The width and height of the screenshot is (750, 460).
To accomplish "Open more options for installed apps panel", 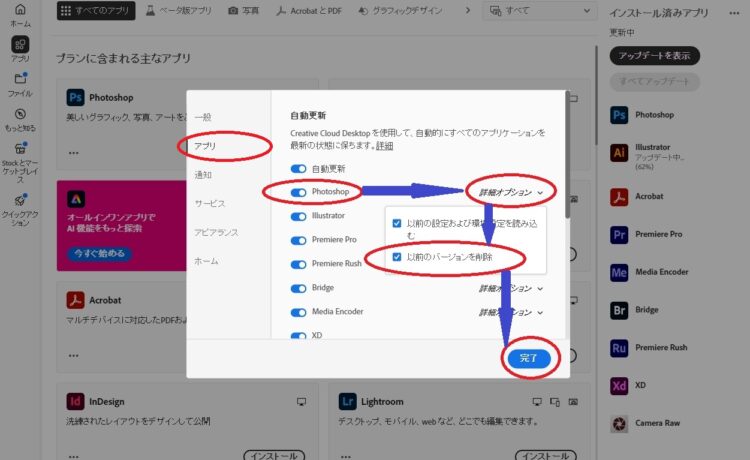I will coord(734,13).
